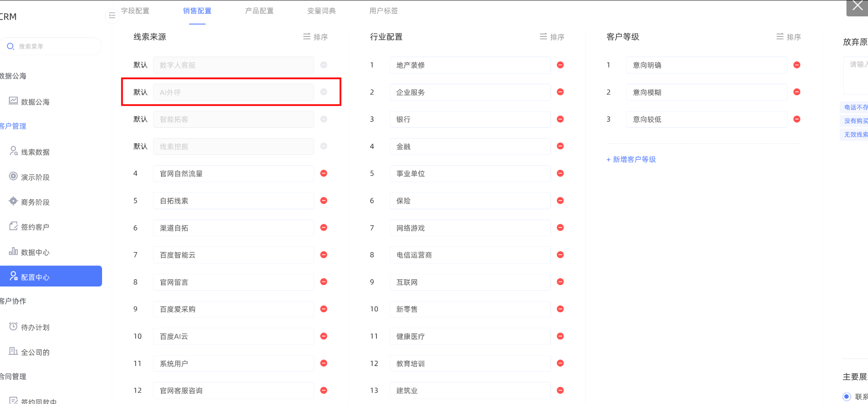Image resolution: width=868 pixels, height=404 pixels.
Task: Close the configuration panel with X
Action: click(857, 6)
